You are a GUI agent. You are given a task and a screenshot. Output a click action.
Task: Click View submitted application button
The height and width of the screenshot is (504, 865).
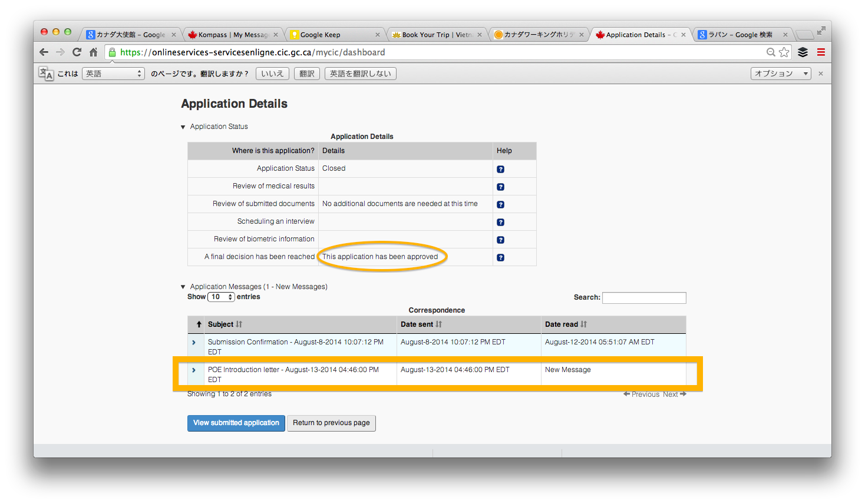coord(236,423)
